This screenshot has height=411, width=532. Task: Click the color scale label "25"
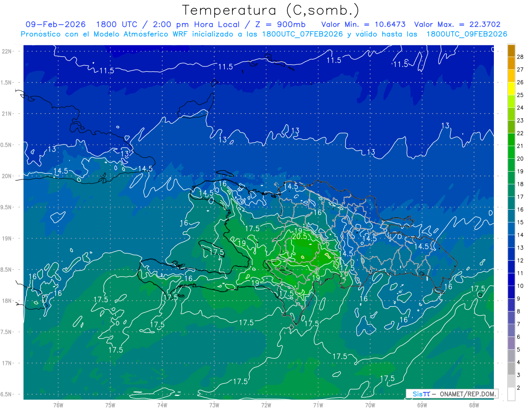520,95
